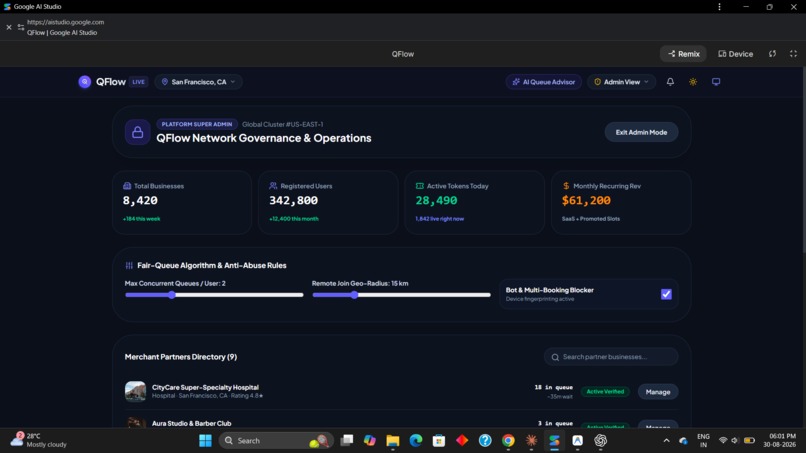Open AI Queue Advisor
The image size is (806, 453).
point(544,82)
